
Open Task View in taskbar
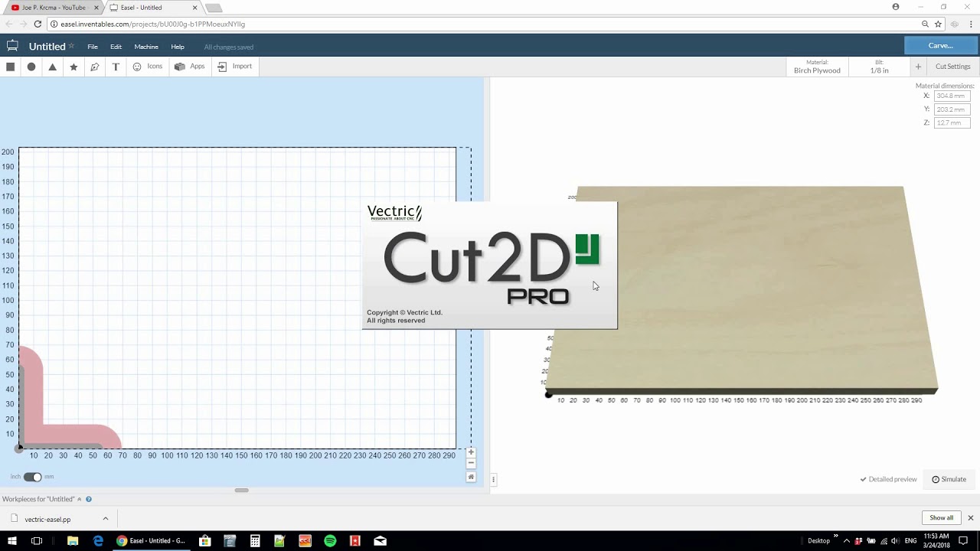(x=37, y=540)
